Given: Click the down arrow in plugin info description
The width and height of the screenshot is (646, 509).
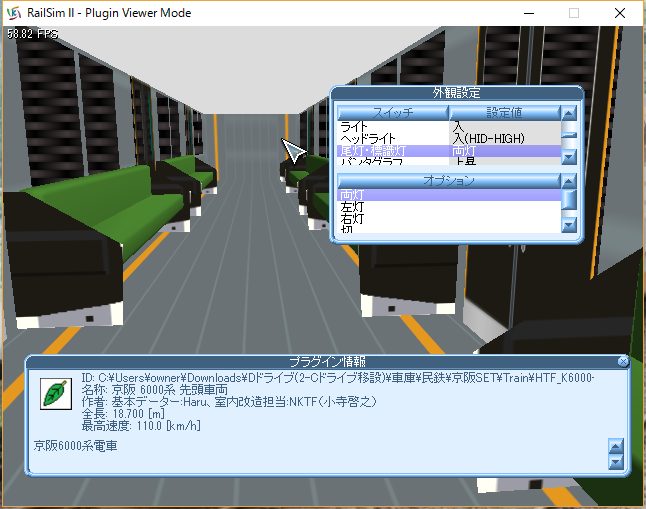Looking at the screenshot, I should (x=616, y=462).
